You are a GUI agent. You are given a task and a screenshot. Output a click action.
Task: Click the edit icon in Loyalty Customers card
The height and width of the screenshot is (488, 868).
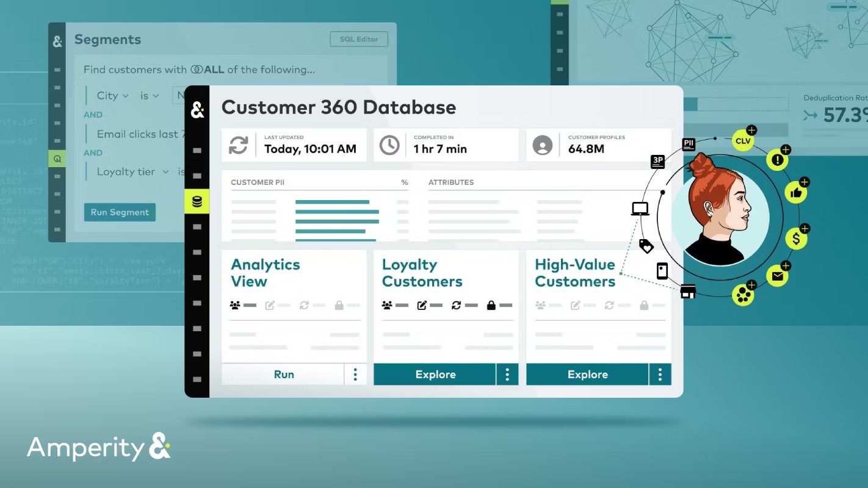click(x=422, y=305)
